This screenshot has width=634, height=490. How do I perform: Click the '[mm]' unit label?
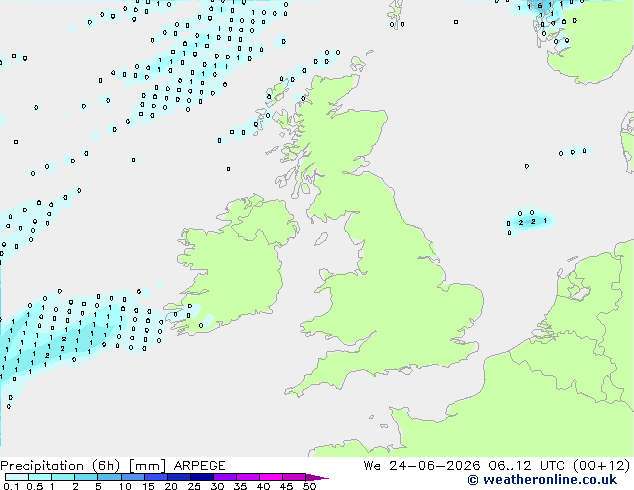point(147,466)
